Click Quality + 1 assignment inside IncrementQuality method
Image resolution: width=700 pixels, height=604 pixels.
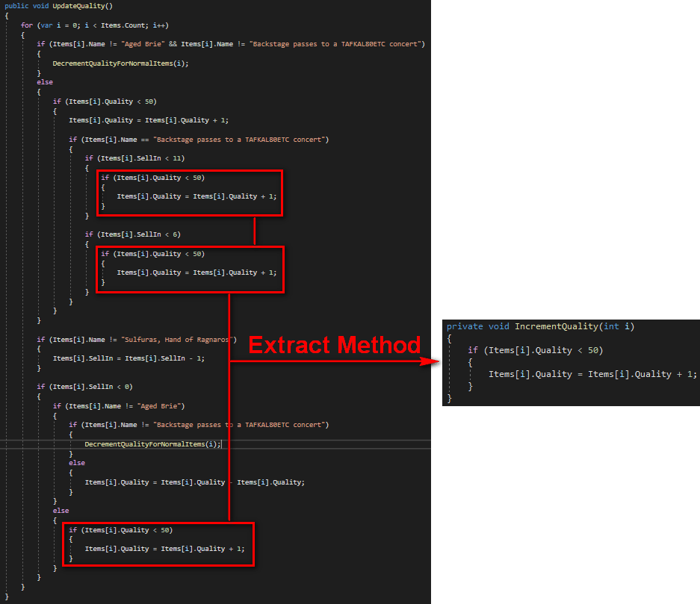coord(592,375)
